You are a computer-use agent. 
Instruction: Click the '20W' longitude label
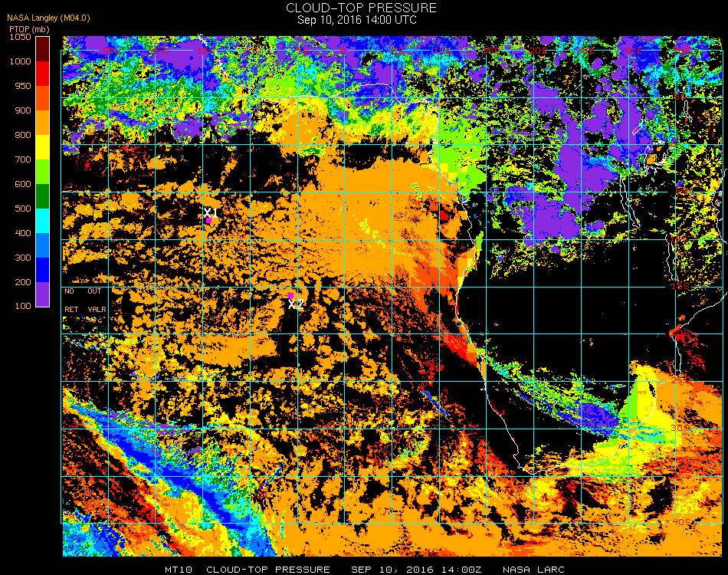(x=159, y=50)
